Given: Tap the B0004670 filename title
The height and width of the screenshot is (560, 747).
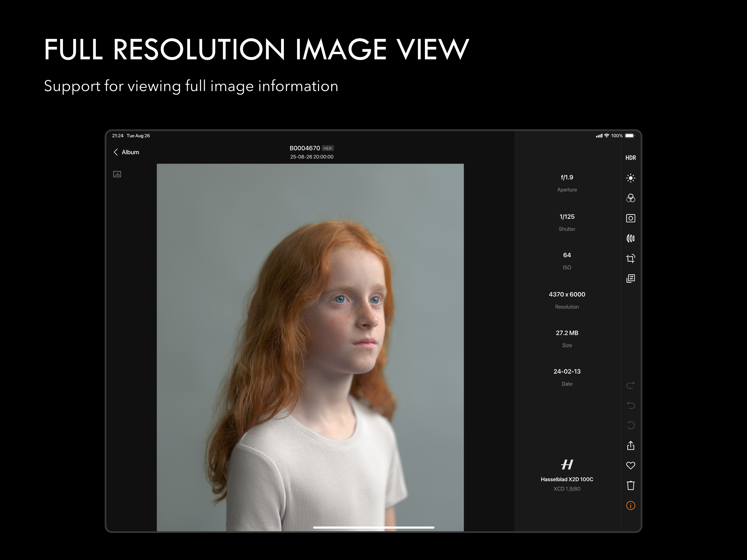Looking at the screenshot, I should click(x=305, y=148).
